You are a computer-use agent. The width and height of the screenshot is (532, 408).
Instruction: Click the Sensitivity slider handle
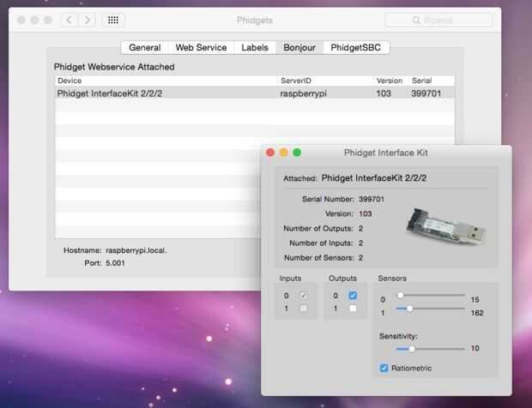tap(412, 349)
